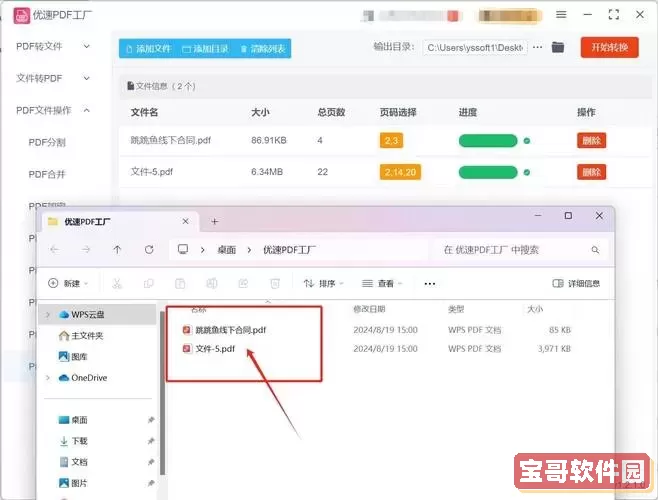Select PDF分割 in the sidebar
This screenshot has width=658, height=500.
tap(47, 142)
